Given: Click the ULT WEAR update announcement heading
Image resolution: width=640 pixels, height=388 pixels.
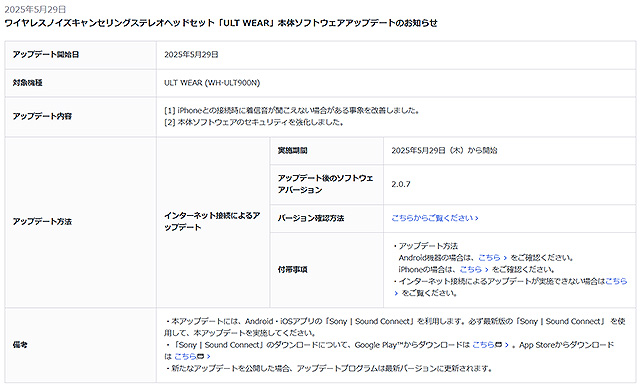Looking at the screenshot, I should [x=221, y=23].
